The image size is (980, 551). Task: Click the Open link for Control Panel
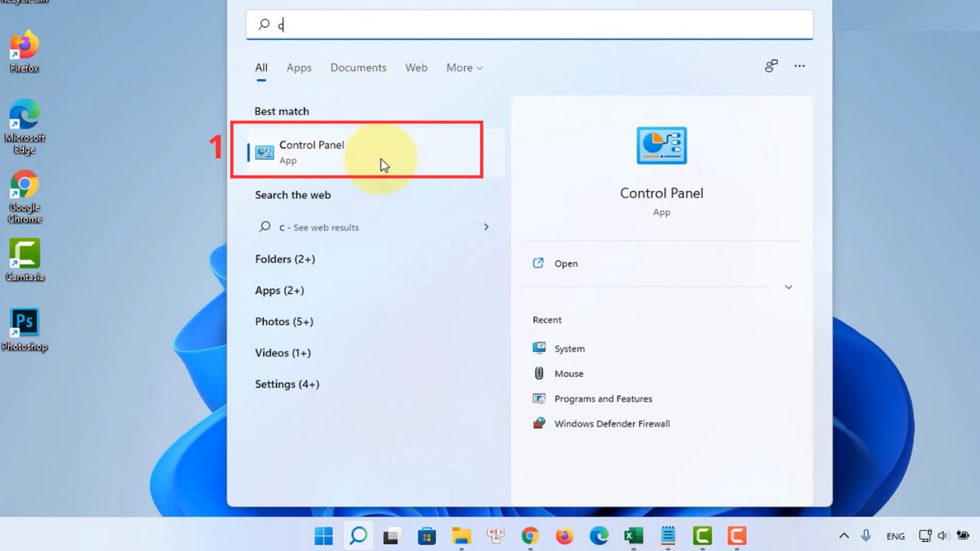[x=567, y=263]
